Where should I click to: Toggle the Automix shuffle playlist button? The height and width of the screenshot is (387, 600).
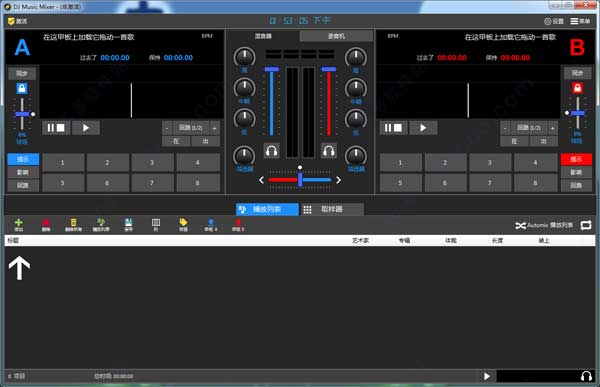[544, 225]
